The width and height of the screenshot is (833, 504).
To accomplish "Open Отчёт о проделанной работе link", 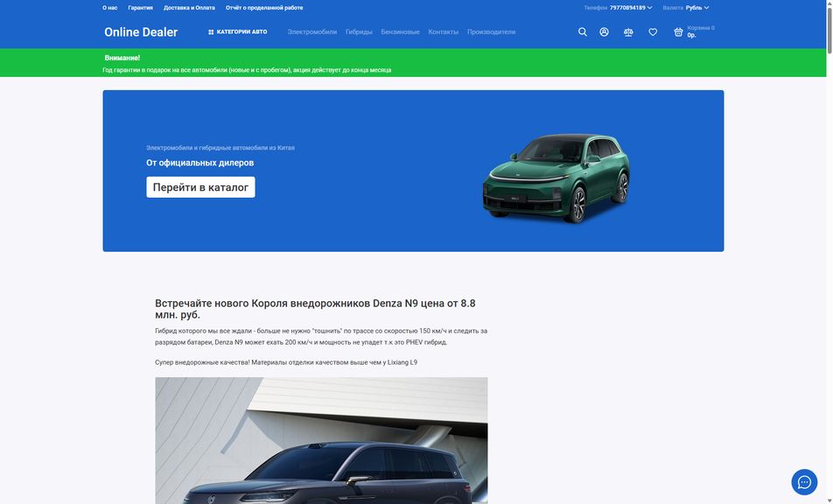I will coord(264,8).
